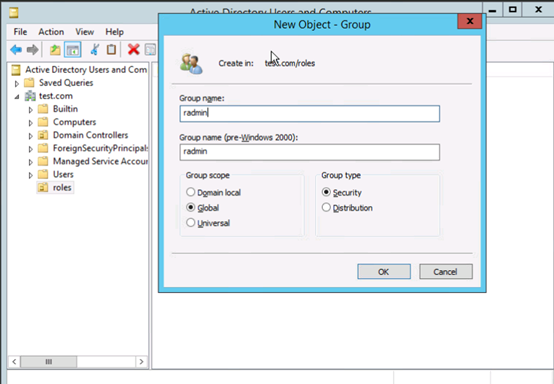
Task: Expand the Domain Controllers tree node
Action: 31,136
